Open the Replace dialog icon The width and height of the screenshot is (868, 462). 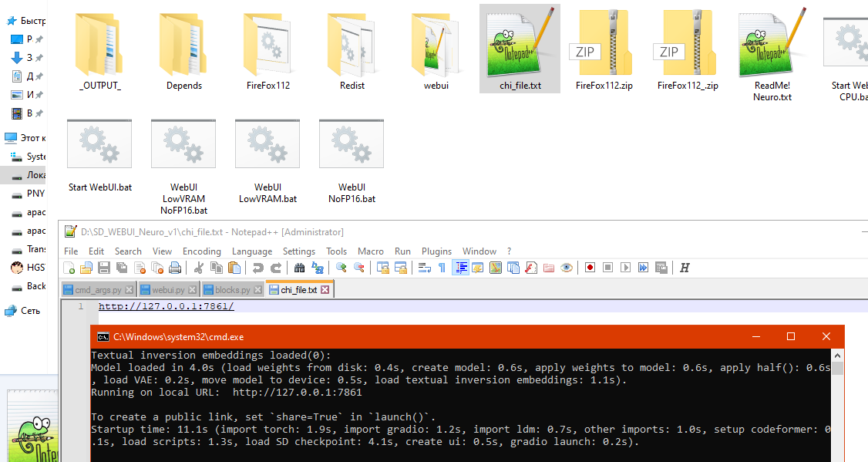318,268
